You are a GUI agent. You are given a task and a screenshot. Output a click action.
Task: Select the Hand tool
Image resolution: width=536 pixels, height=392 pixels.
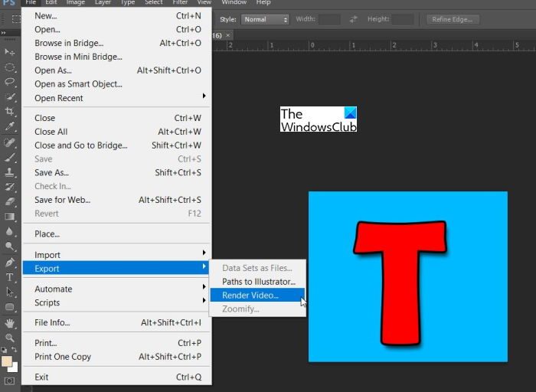(9, 322)
